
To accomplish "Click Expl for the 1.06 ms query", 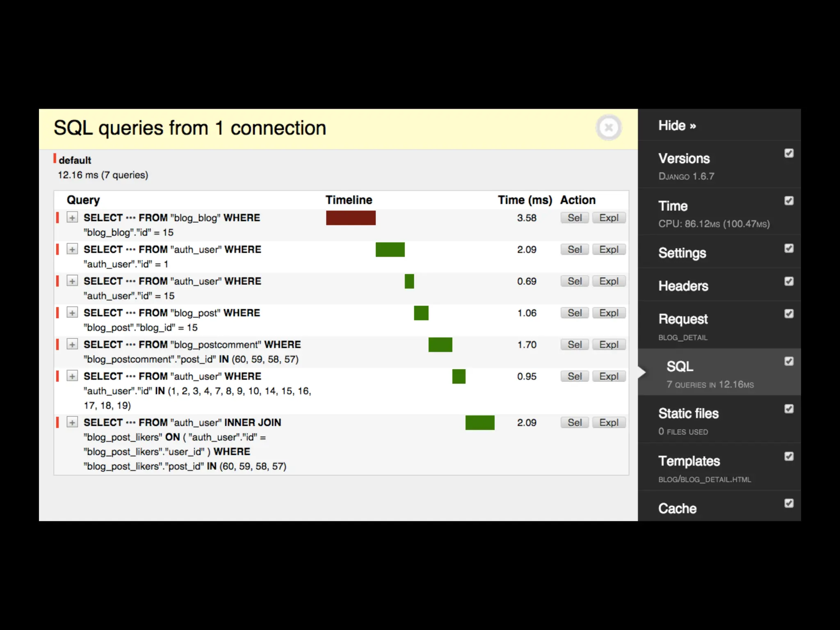I will 609,313.
